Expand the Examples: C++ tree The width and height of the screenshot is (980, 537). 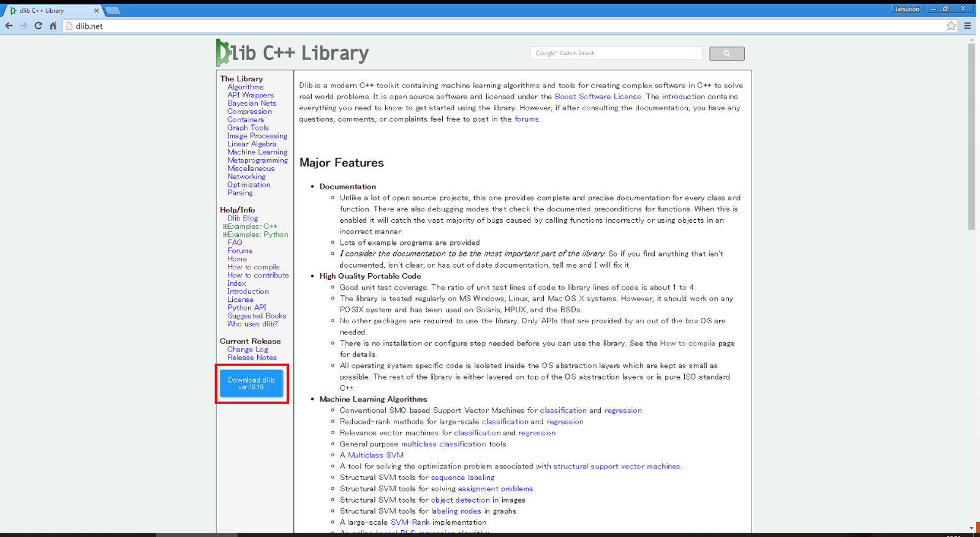(225, 227)
